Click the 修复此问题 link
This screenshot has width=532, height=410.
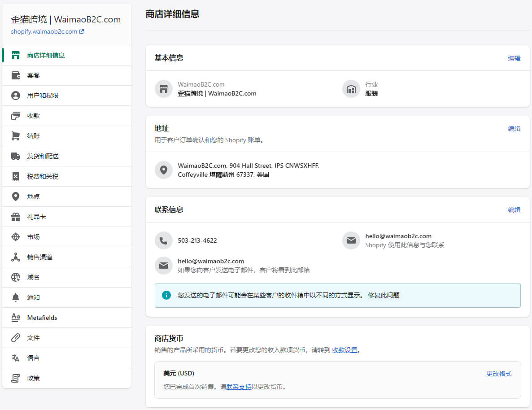click(x=384, y=295)
